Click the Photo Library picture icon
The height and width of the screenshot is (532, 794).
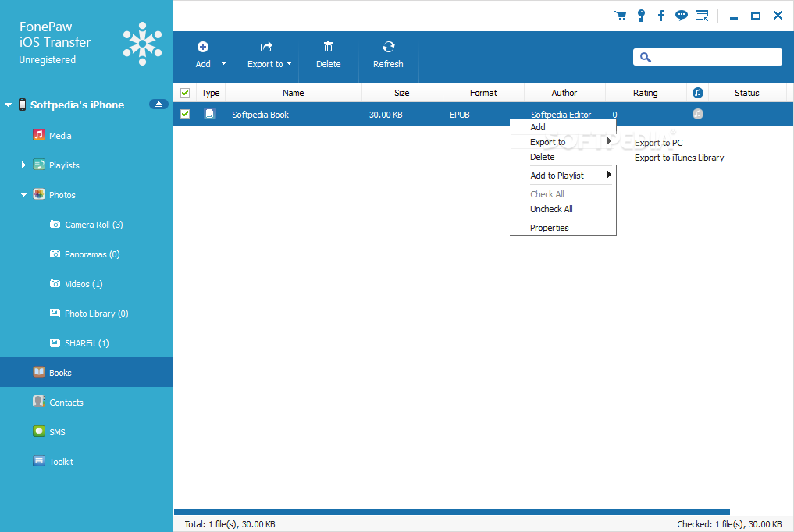tap(55, 313)
